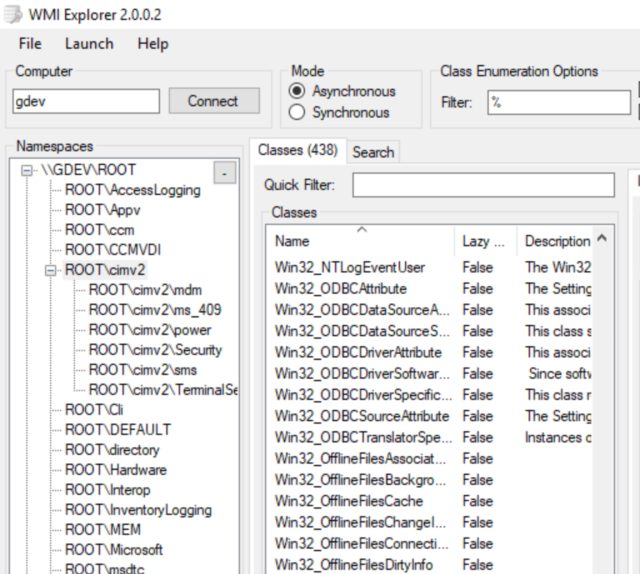Click the Lazy value False for Win32_OfflineFilesCache
Image resolution: width=640 pixels, height=574 pixels.
click(478, 501)
